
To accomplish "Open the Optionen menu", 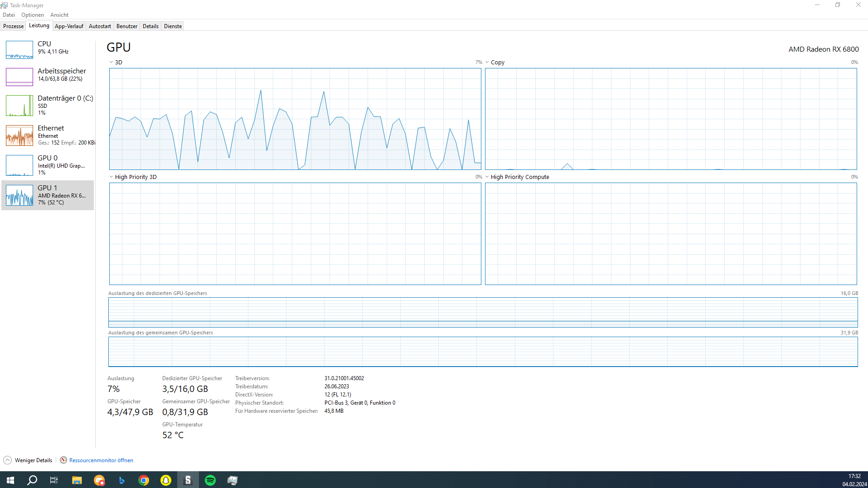I will click(33, 15).
